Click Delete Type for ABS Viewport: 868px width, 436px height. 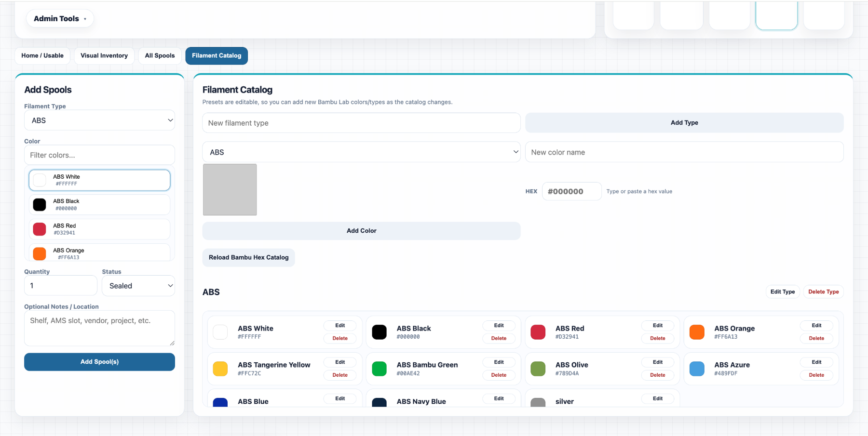823,292
